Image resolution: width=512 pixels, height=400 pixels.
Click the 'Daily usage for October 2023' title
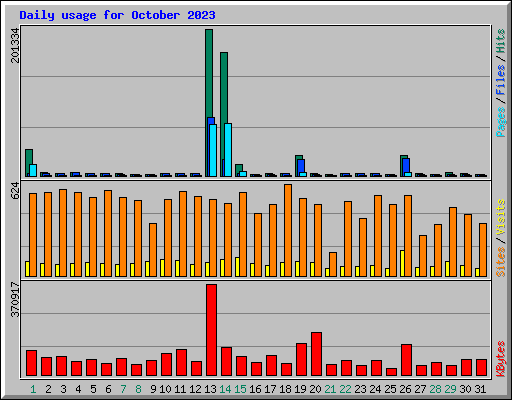[x=117, y=15]
